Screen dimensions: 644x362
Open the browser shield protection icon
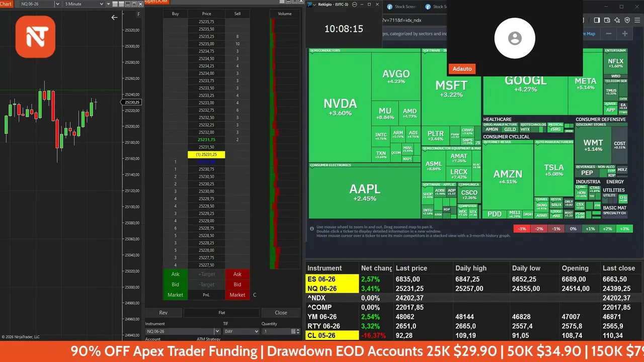[627, 20]
